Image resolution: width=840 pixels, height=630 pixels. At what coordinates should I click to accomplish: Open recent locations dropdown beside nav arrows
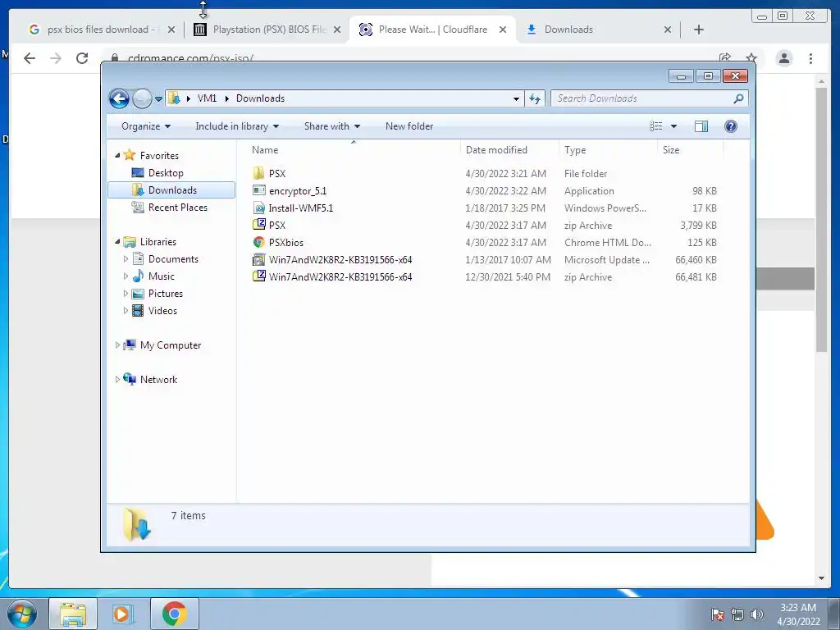coord(158,99)
